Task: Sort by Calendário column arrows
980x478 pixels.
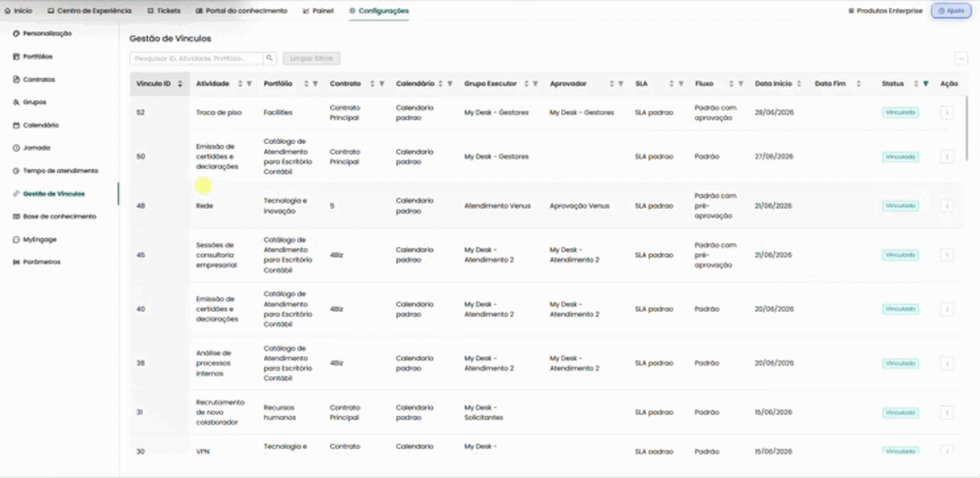Action: pyautogui.click(x=441, y=83)
